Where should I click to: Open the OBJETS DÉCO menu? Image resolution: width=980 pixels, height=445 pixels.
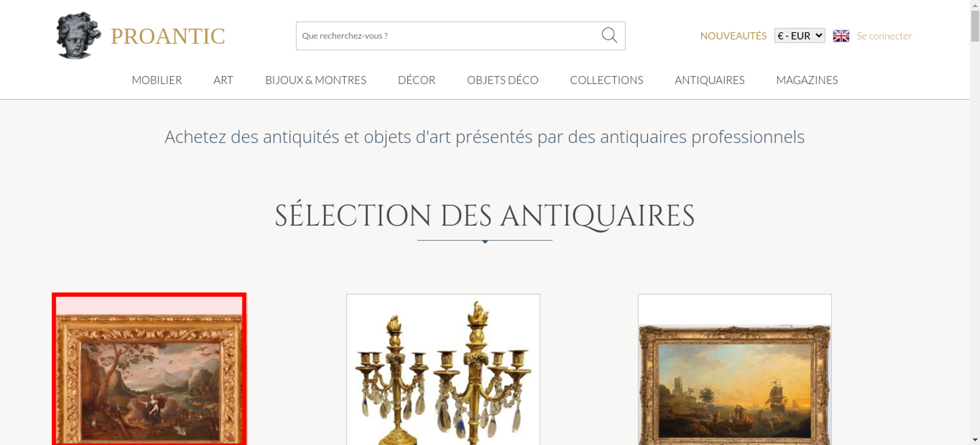coord(503,80)
